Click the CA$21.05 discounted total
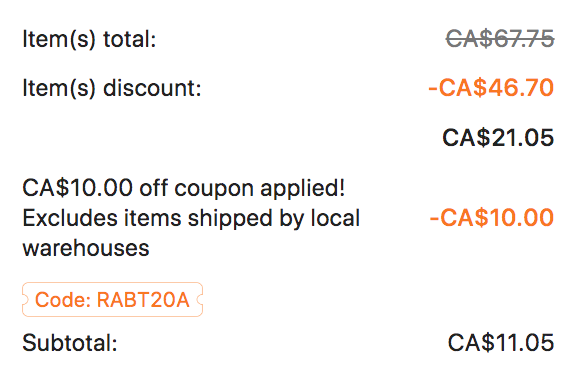The width and height of the screenshot is (586, 392). [x=498, y=138]
